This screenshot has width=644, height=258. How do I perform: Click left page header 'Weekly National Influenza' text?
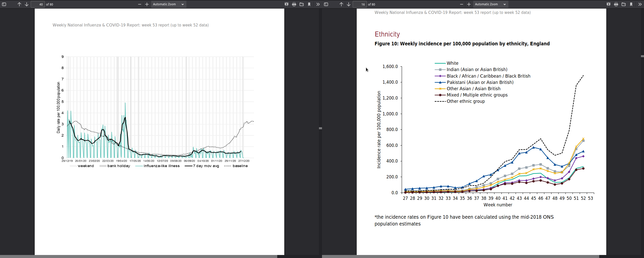click(131, 25)
